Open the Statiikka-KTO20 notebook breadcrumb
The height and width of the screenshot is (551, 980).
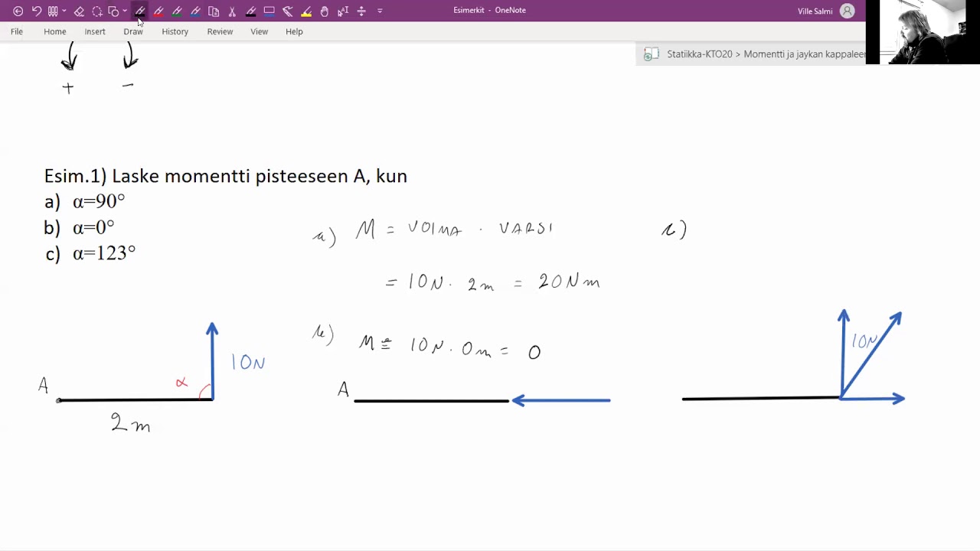700,54
